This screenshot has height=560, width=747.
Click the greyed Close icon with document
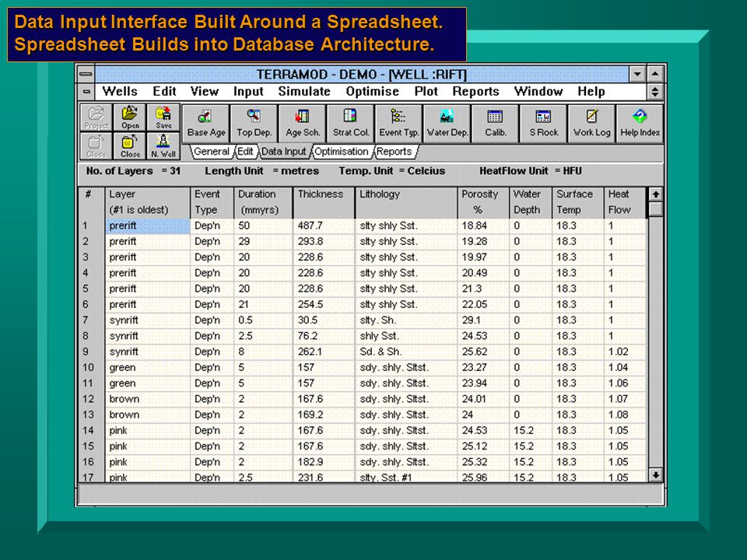pos(96,145)
